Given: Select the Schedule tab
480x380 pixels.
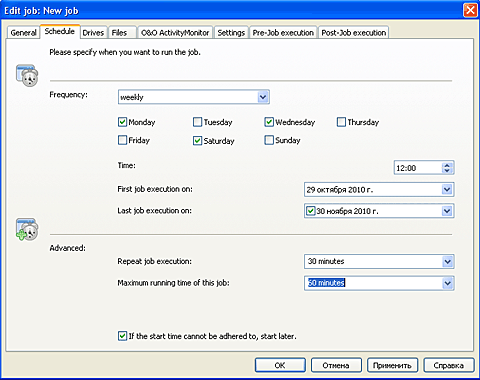Looking at the screenshot, I should 60,31.
